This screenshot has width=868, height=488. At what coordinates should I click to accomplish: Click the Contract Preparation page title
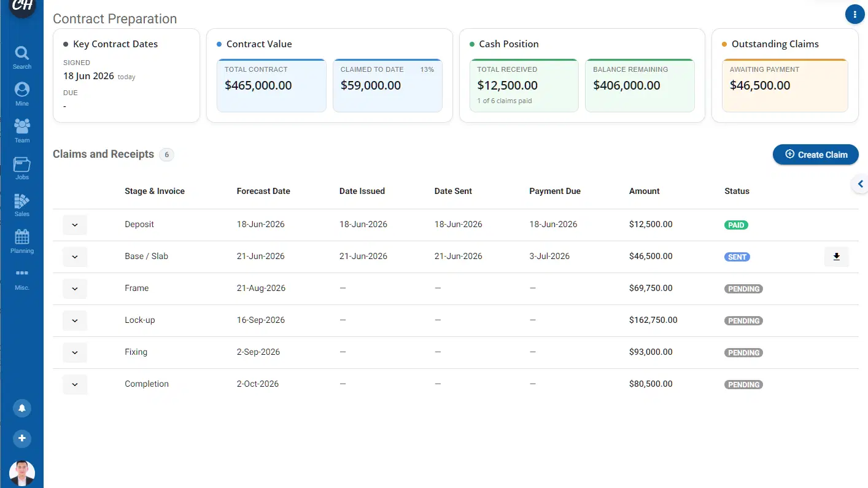tap(115, 18)
